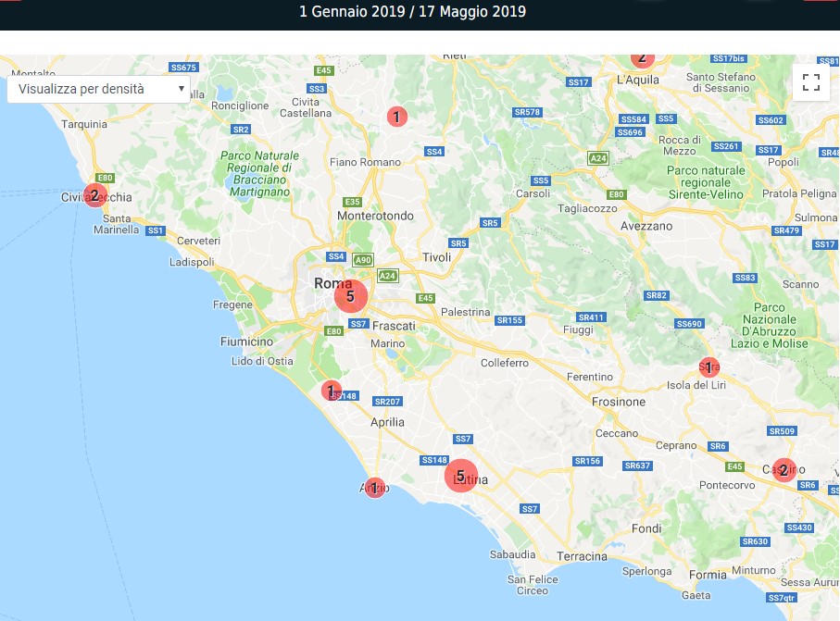Click the Frosinone city label
This screenshot has width=840, height=621.
pyautogui.click(x=619, y=402)
